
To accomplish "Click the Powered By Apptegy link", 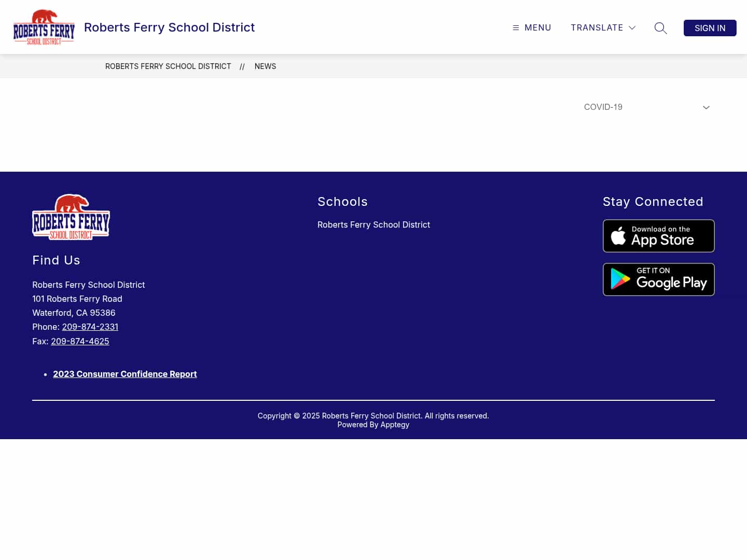I will 394,424.
